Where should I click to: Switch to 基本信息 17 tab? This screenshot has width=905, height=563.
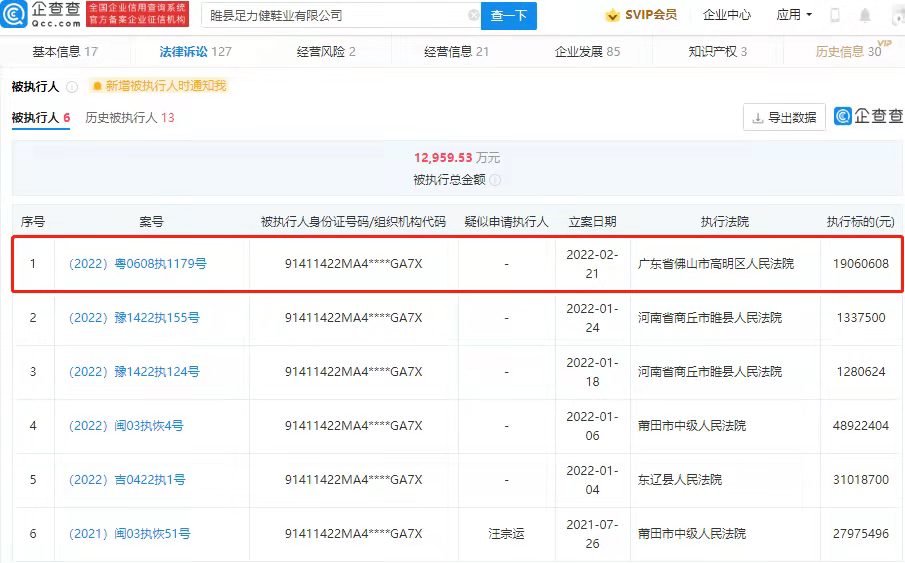tap(65, 52)
